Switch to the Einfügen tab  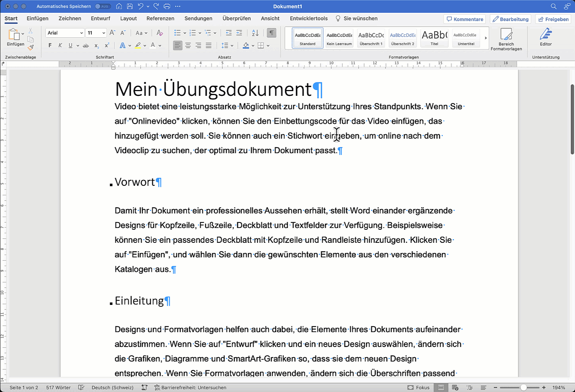tap(37, 19)
